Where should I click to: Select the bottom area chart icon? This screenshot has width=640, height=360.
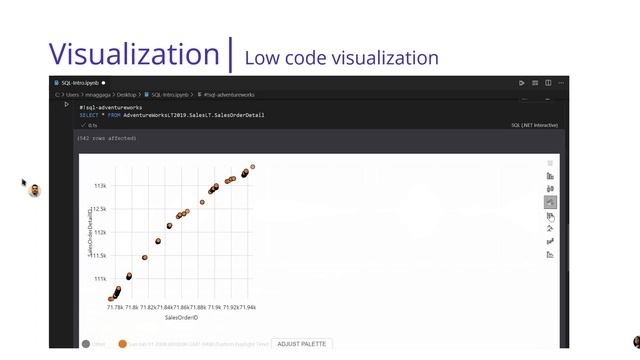coord(550,255)
